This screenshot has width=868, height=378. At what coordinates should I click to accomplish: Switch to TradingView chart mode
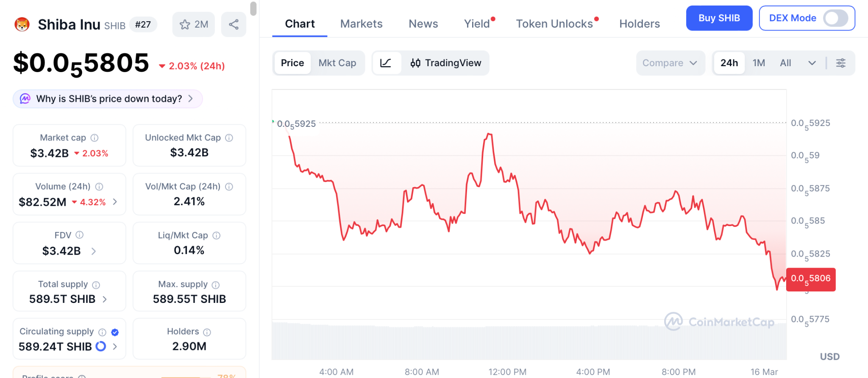[446, 63]
